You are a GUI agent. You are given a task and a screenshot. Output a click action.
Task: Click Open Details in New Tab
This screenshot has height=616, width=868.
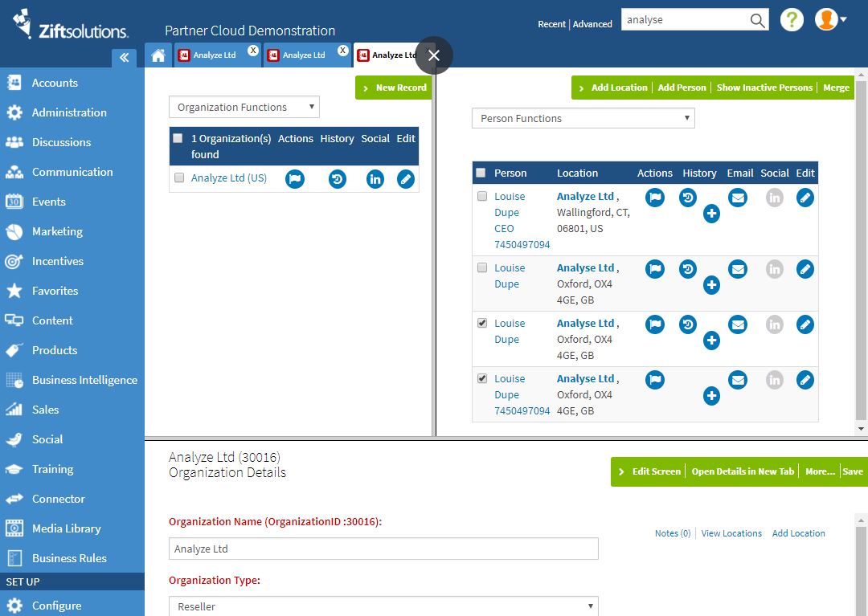[x=743, y=471]
